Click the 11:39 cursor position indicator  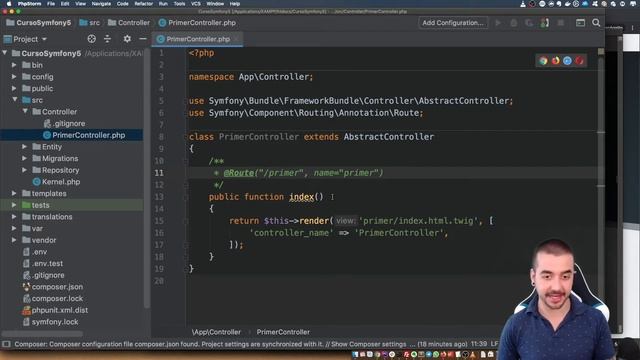pos(479,344)
